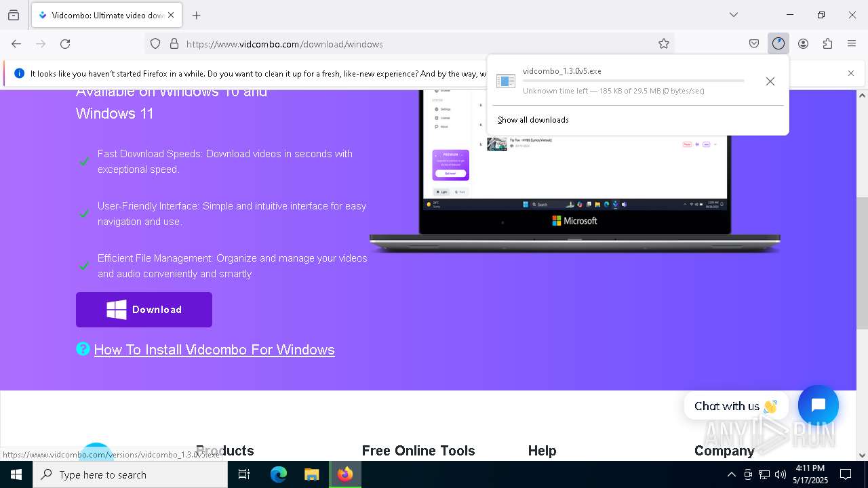Toggle the Downloads panel toolbar button
868x488 pixels.
(778, 44)
